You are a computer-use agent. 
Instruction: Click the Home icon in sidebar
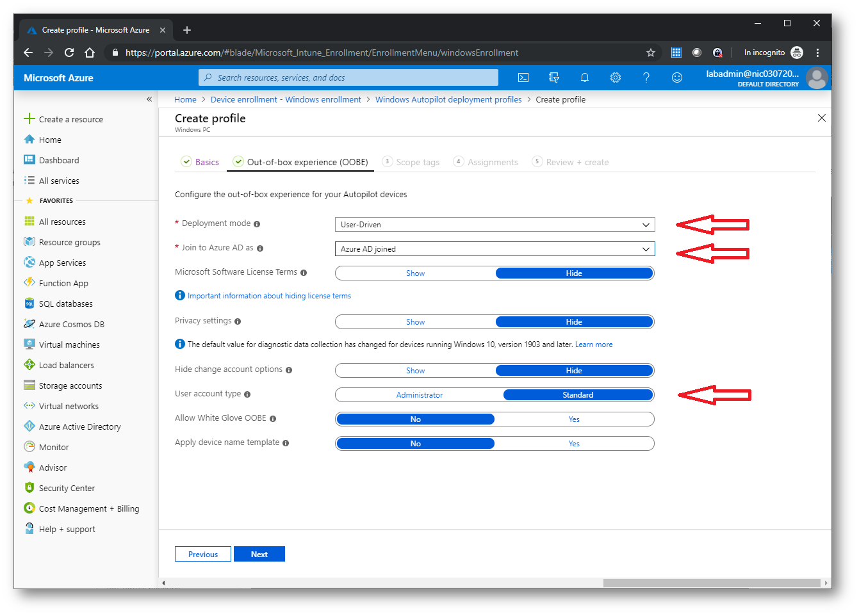[x=29, y=139]
